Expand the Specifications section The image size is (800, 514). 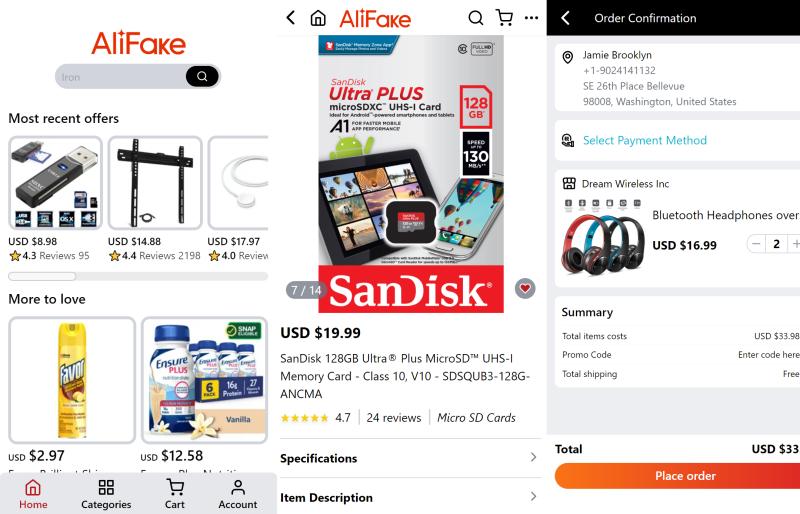[409, 458]
